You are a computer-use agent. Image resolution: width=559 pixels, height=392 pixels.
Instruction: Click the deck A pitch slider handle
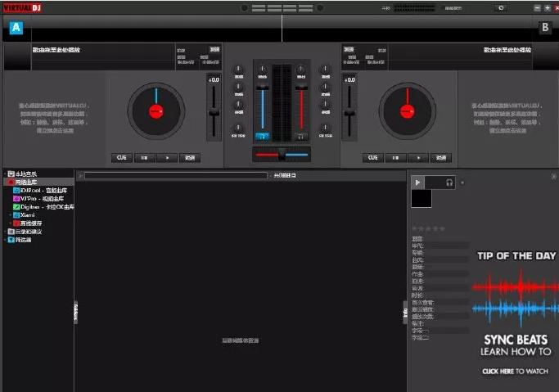[x=214, y=113]
